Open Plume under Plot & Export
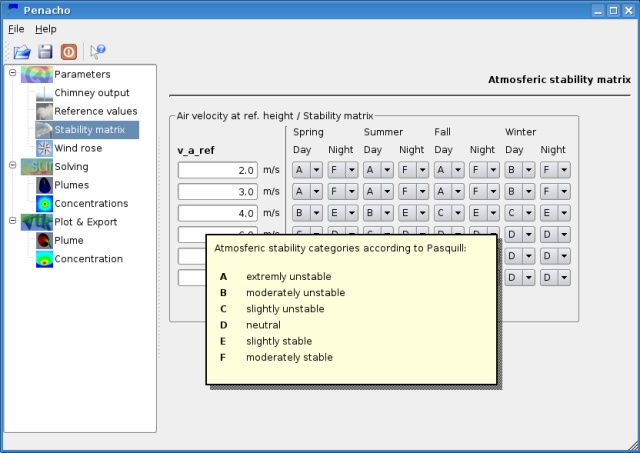 tap(69, 240)
